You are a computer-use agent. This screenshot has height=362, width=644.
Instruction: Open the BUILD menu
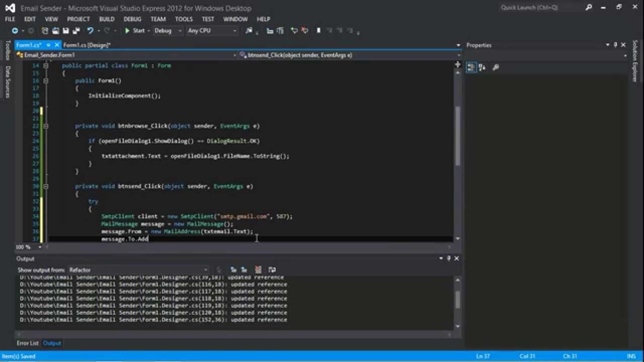coord(107,19)
